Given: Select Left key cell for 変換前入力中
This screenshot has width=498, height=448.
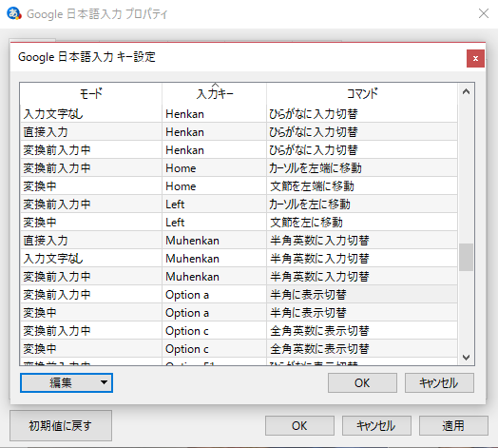Looking at the screenshot, I should click(x=215, y=205).
